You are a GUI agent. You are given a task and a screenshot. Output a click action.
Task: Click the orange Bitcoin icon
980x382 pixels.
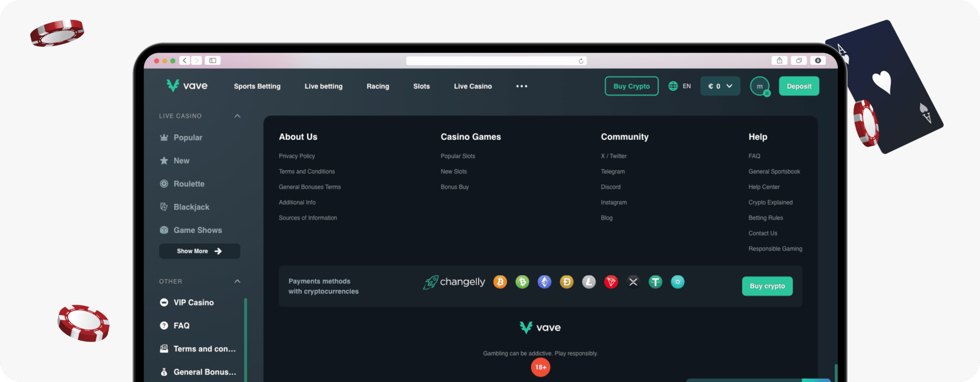pos(500,282)
